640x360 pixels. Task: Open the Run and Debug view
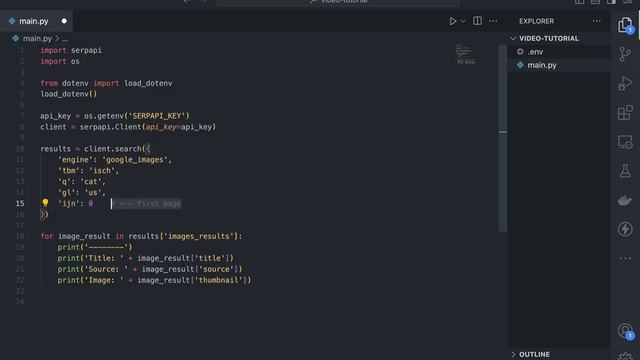pos(625,83)
